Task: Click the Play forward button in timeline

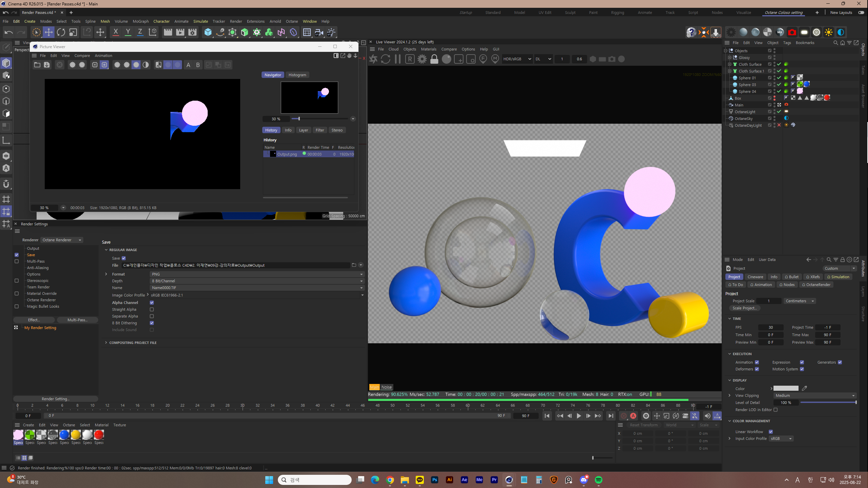Action: pos(579,416)
